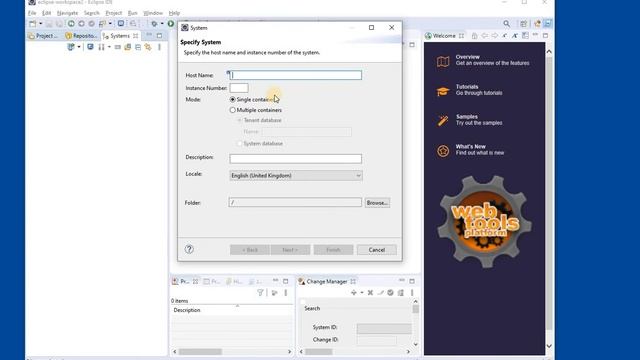Screen dimensions: 640x360
Task: Open the Navigate menu
Action: pos(67,13)
